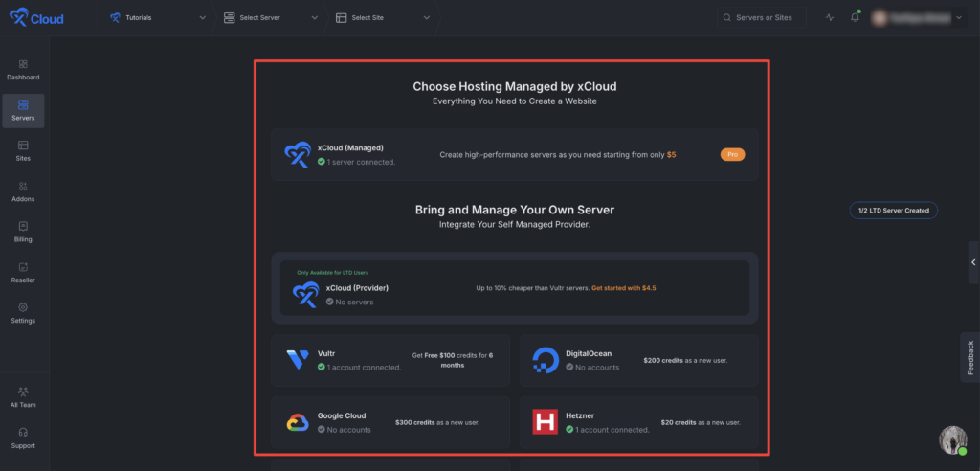Open Support in the sidebar
The image size is (980, 471).
tap(23, 438)
